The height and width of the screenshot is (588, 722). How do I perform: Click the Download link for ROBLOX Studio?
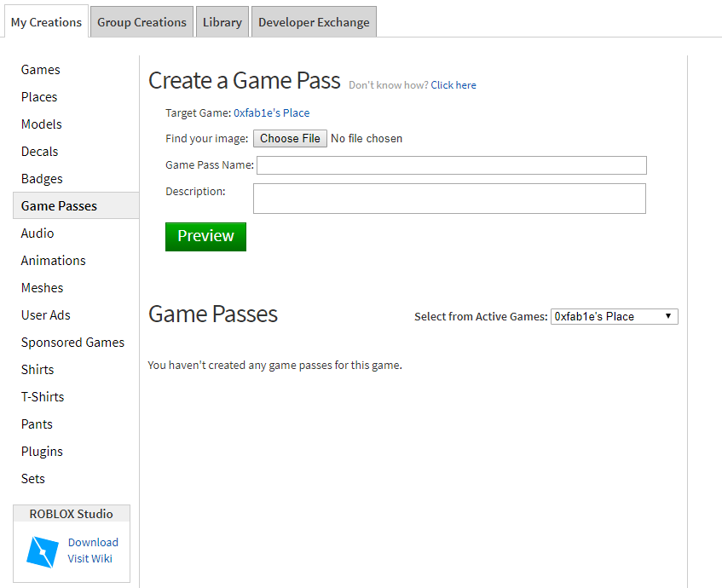pos(93,543)
